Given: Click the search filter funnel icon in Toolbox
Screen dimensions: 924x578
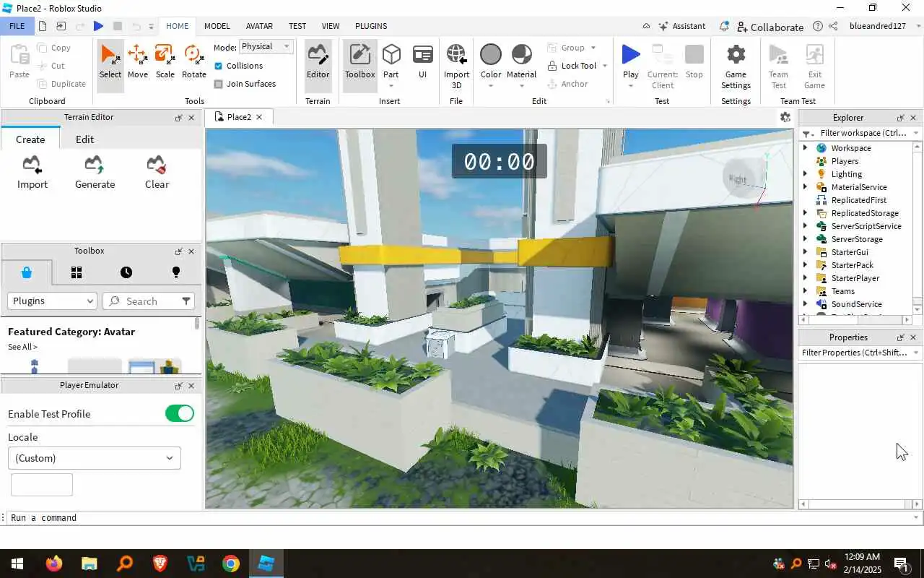Looking at the screenshot, I should tap(186, 301).
